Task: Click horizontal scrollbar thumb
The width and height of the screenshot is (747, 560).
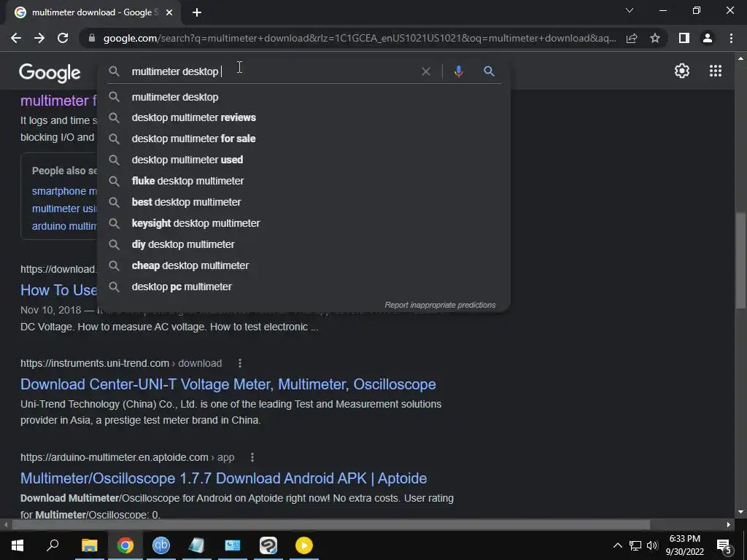Action: coord(331,525)
